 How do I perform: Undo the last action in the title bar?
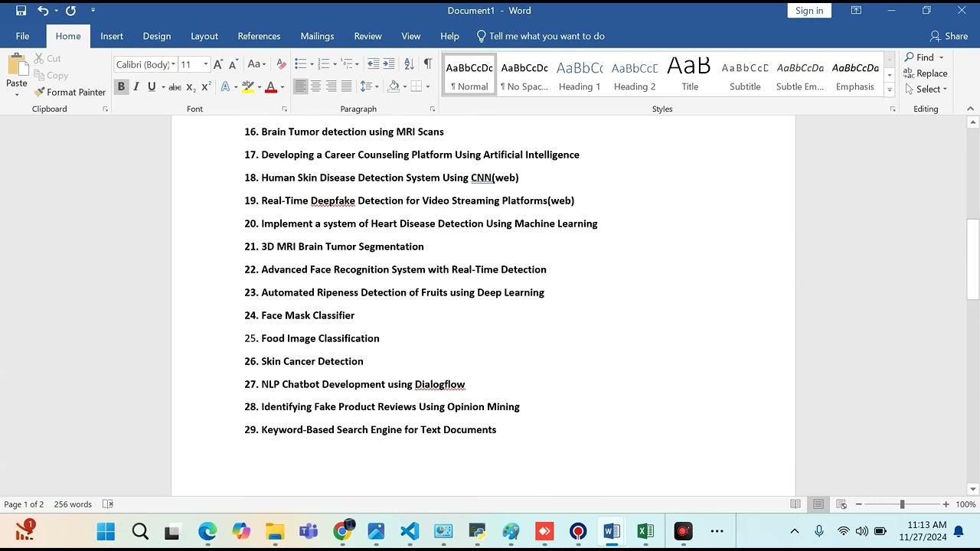[x=43, y=11]
